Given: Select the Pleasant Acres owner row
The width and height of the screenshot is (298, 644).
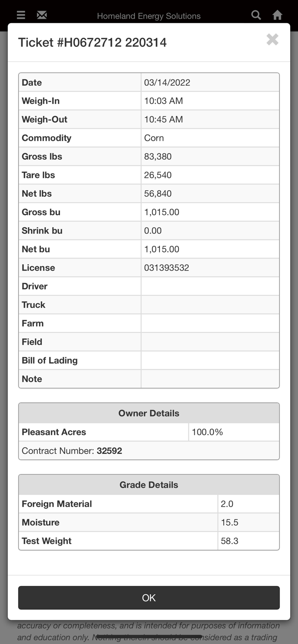Looking at the screenshot, I should [x=54, y=432].
